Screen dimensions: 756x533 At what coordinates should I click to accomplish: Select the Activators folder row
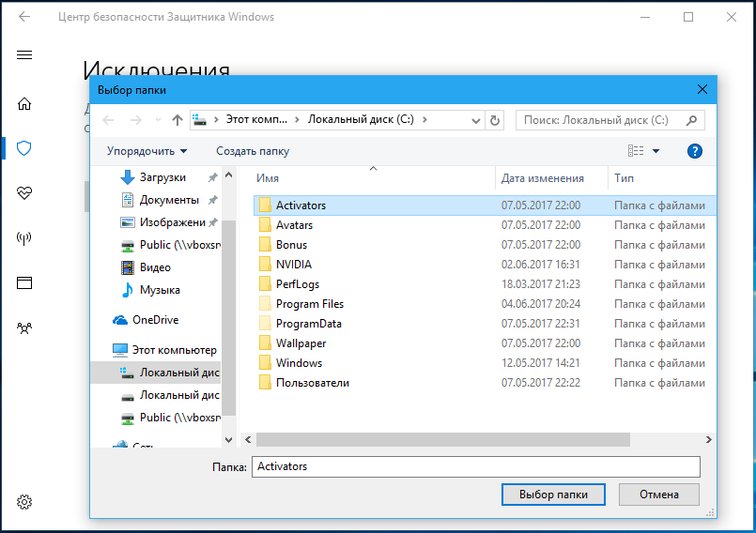[485, 206]
